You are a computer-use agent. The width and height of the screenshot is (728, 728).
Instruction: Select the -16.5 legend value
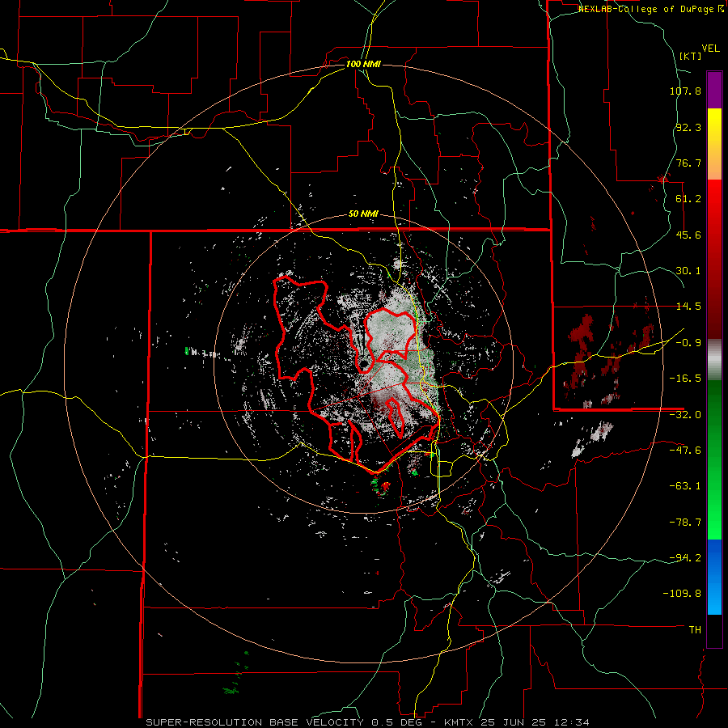[685, 379]
